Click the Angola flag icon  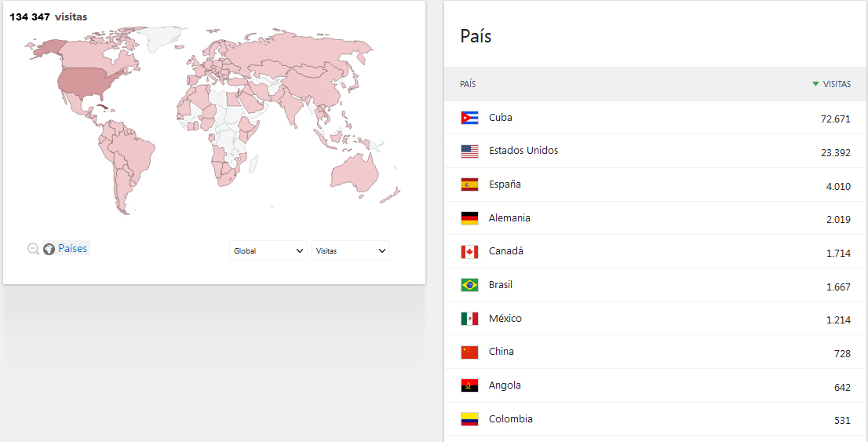[469, 385]
